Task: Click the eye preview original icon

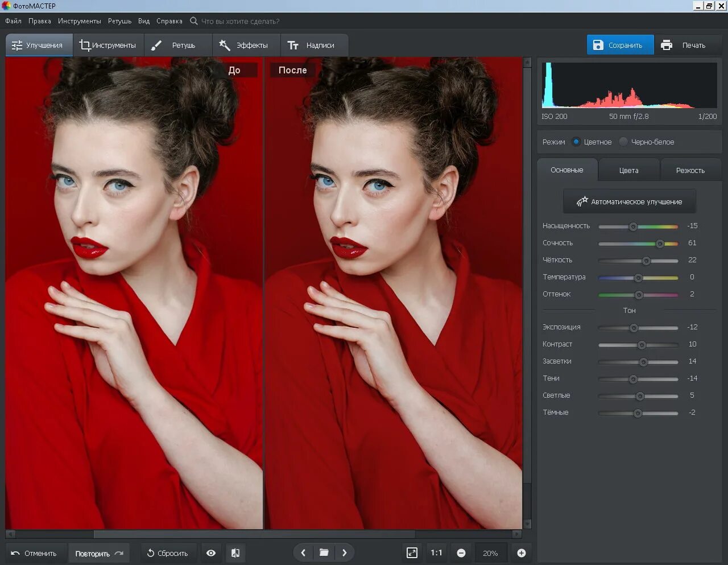Action: [211, 553]
